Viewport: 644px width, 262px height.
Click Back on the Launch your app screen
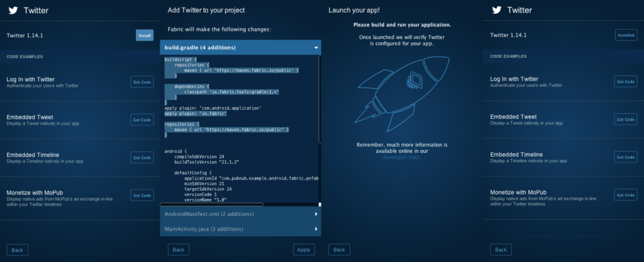click(x=339, y=250)
